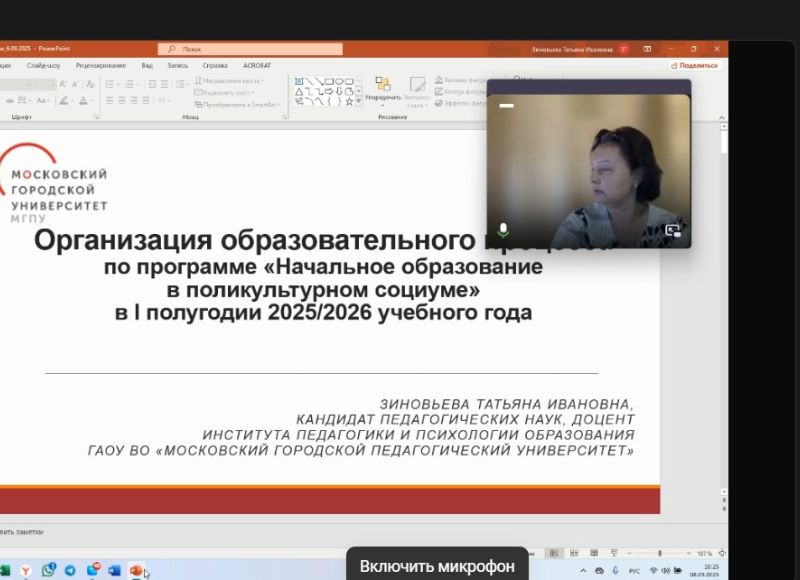Click the picture-in-picture icon on video overlay

pyautogui.click(x=673, y=230)
